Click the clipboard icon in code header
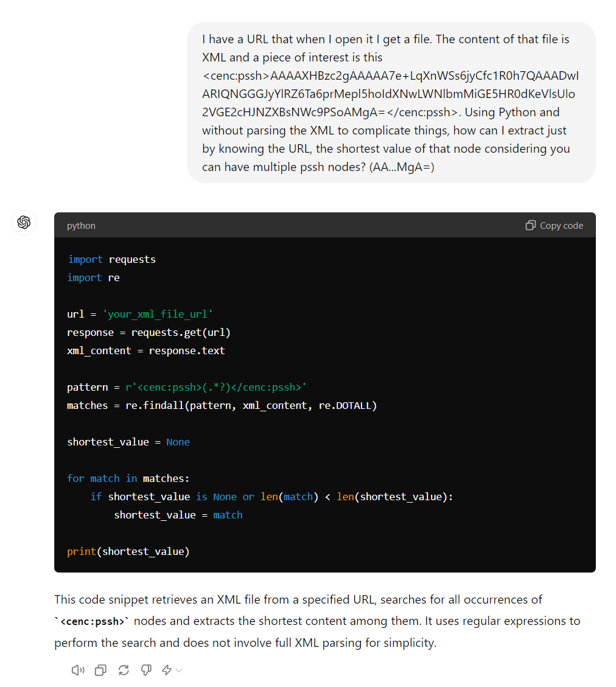The image size is (616, 687). [x=530, y=225]
